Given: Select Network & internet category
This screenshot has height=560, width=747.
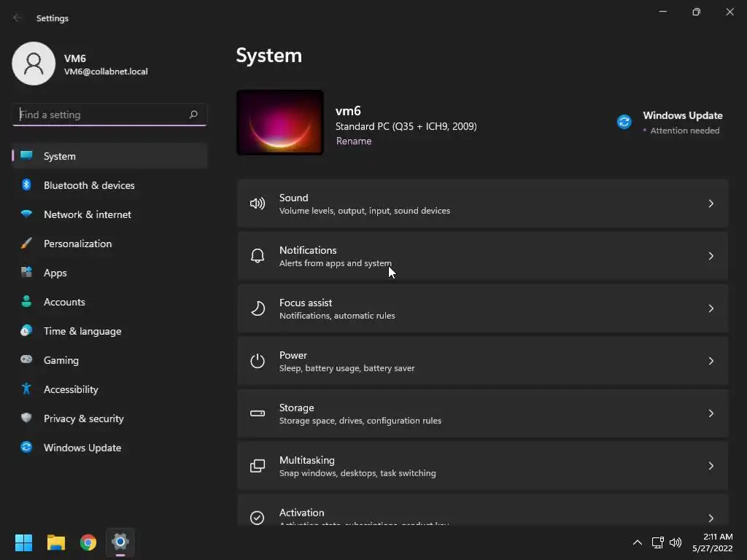Looking at the screenshot, I should [109, 214].
